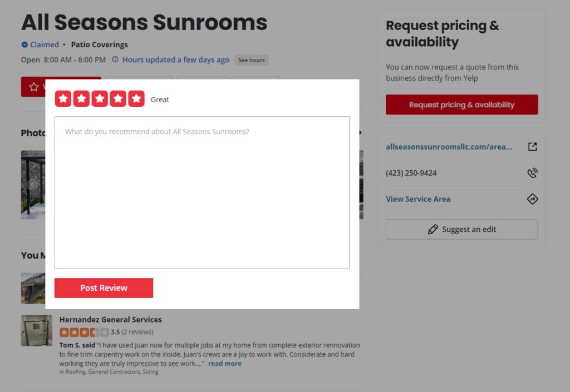Click Request pricing & availability button
The height and width of the screenshot is (392, 570).
pyautogui.click(x=461, y=105)
